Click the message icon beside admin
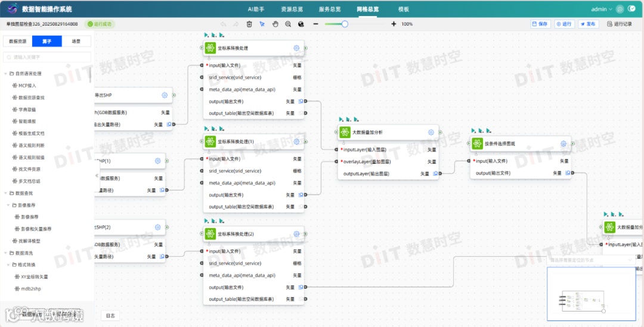644x327 pixels. click(620, 9)
